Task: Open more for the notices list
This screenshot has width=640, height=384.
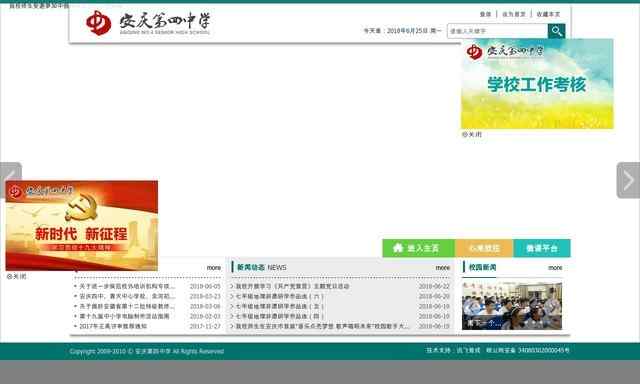Action: click(213, 268)
